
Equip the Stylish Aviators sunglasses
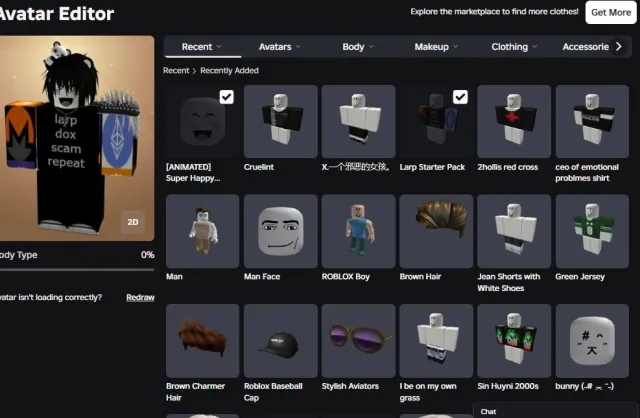tap(358, 341)
